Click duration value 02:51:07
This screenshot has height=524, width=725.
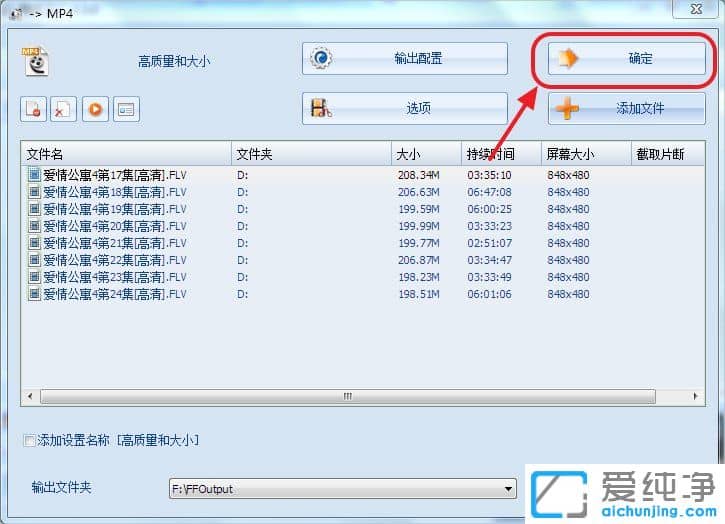489,243
